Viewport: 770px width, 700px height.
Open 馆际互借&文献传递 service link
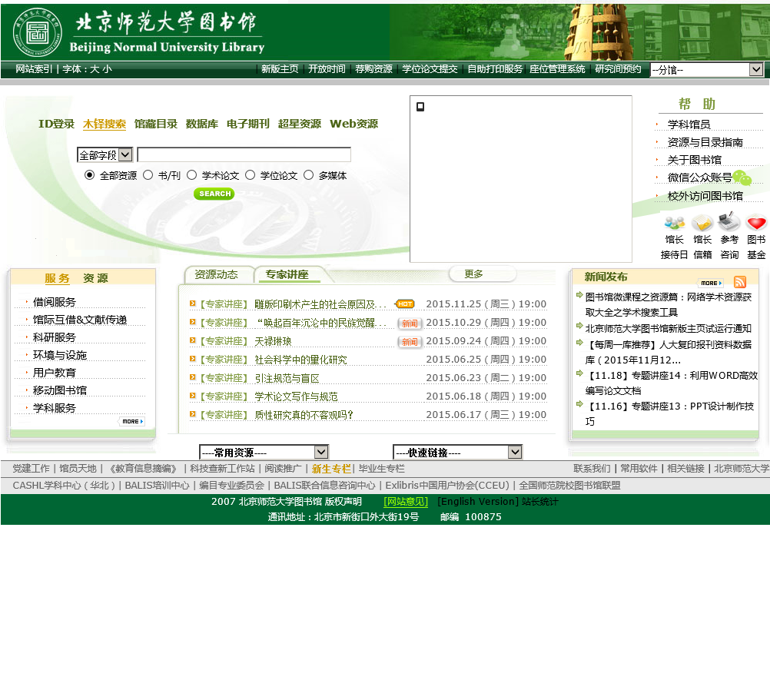point(80,320)
